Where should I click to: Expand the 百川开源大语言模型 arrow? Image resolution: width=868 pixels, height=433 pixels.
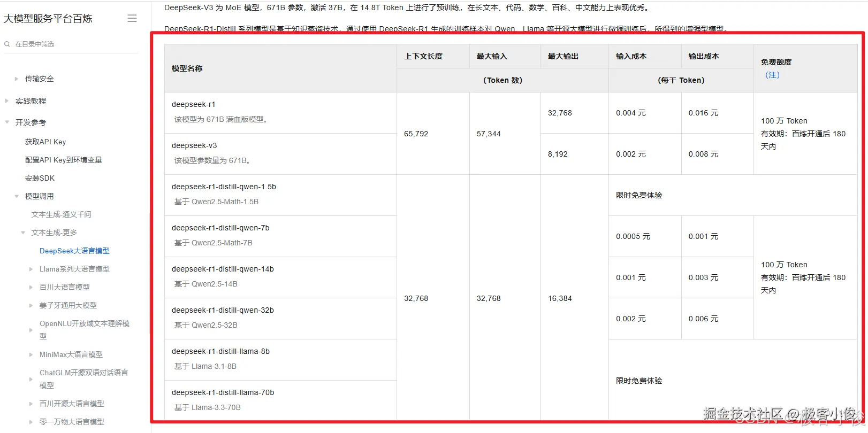[31, 404]
